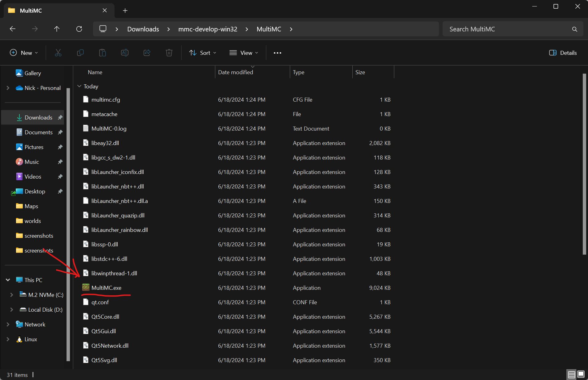Screen dimensions: 588x380
Task: Collapse the Today group
Action: click(x=79, y=87)
